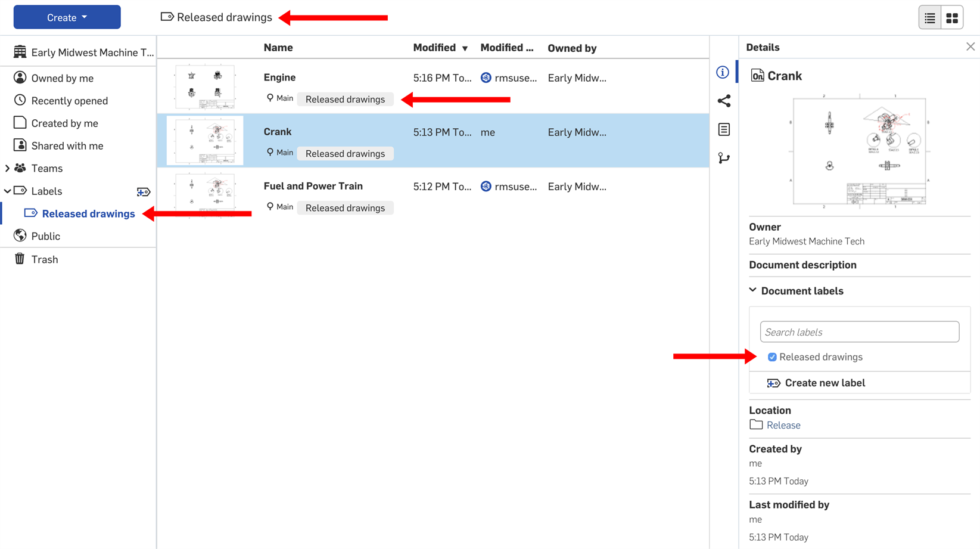Click rmsuser avatar icon in Engine row
980x549 pixels.
486,77
